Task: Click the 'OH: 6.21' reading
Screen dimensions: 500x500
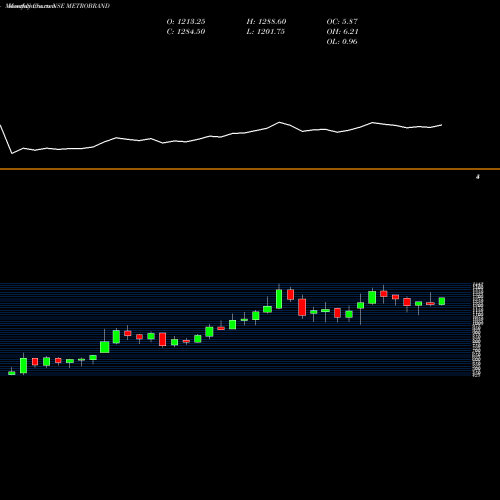Action: pyautogui.click(x=342, y=32)
